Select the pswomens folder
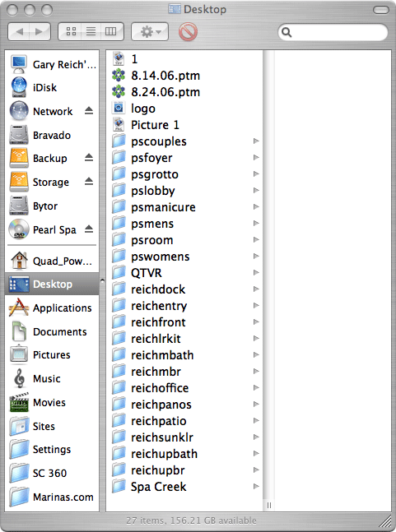This screenshot has width=396, height=532. tap(184, 257)
